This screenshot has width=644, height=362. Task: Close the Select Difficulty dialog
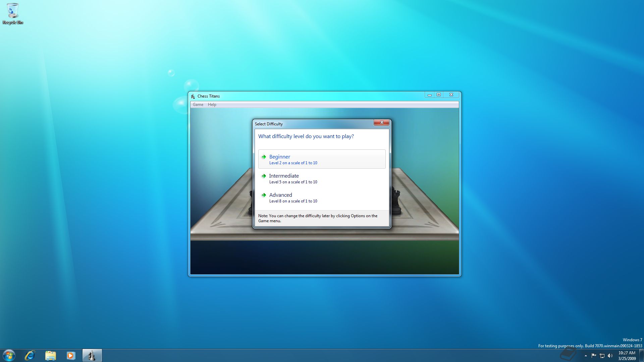381,123
